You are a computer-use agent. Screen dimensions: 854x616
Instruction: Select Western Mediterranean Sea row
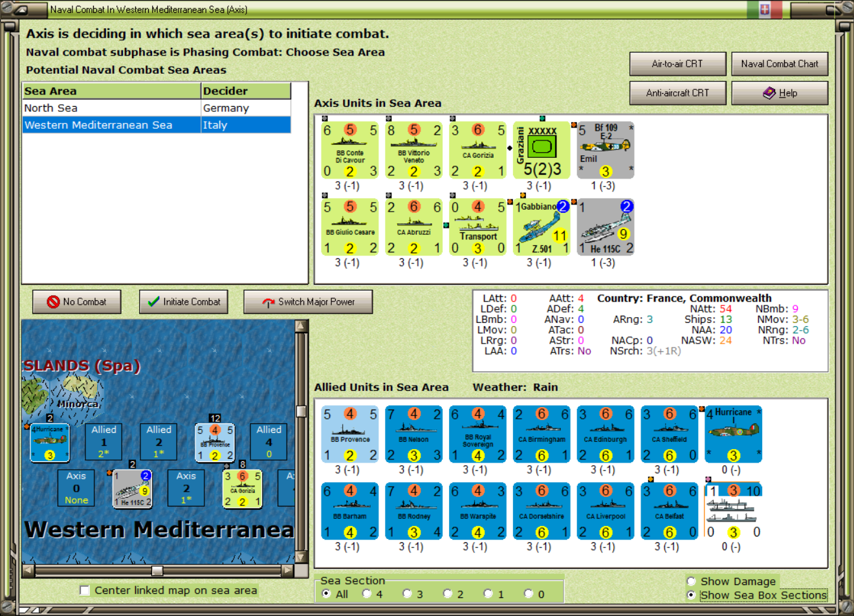tap(157, 125)
